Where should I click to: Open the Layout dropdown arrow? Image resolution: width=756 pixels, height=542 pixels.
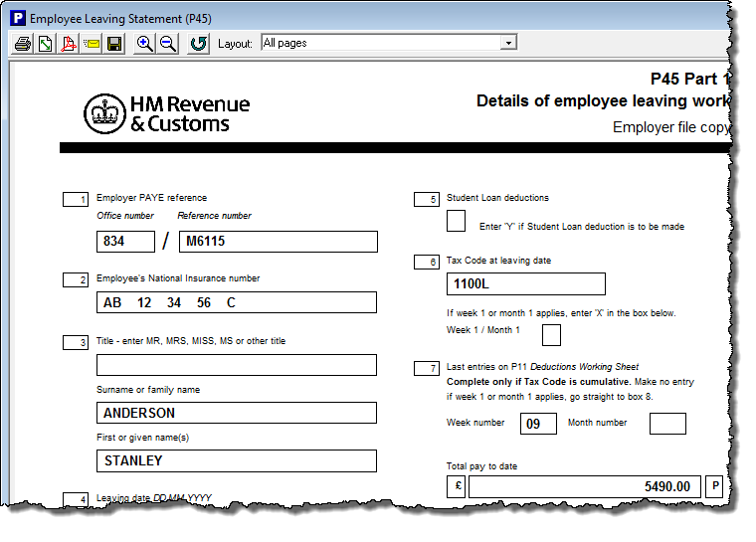pos(508,43)
